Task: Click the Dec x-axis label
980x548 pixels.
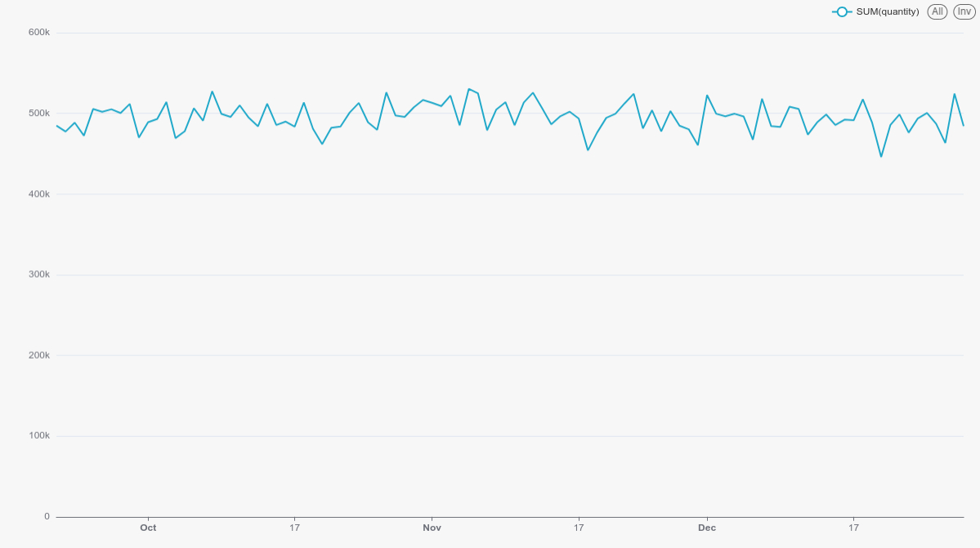Action: click(x=707, y=528)
